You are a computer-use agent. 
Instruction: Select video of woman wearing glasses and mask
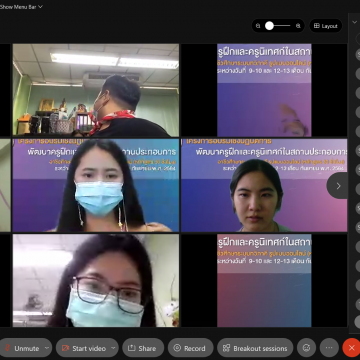tap(96, 280)
